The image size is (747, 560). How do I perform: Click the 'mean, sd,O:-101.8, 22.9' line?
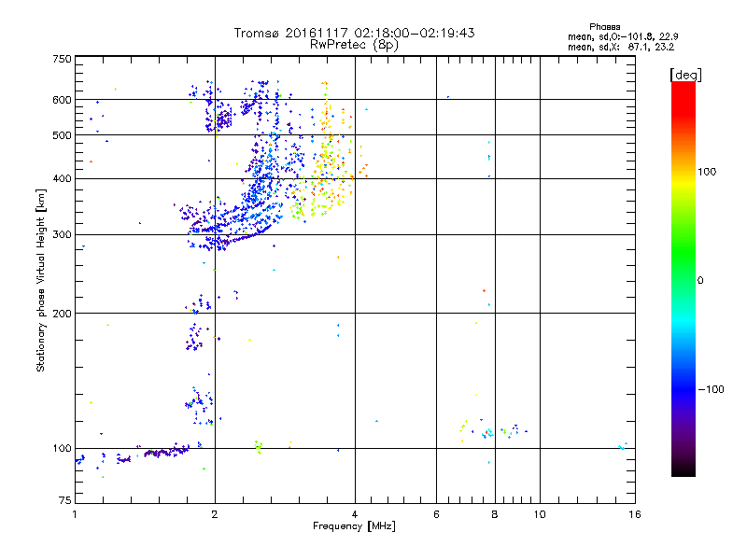pyautogui.click(x=623, y=36)
